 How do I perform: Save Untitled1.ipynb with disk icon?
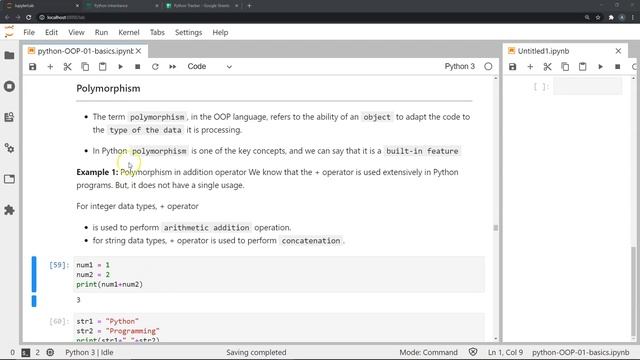pos(513,67)
